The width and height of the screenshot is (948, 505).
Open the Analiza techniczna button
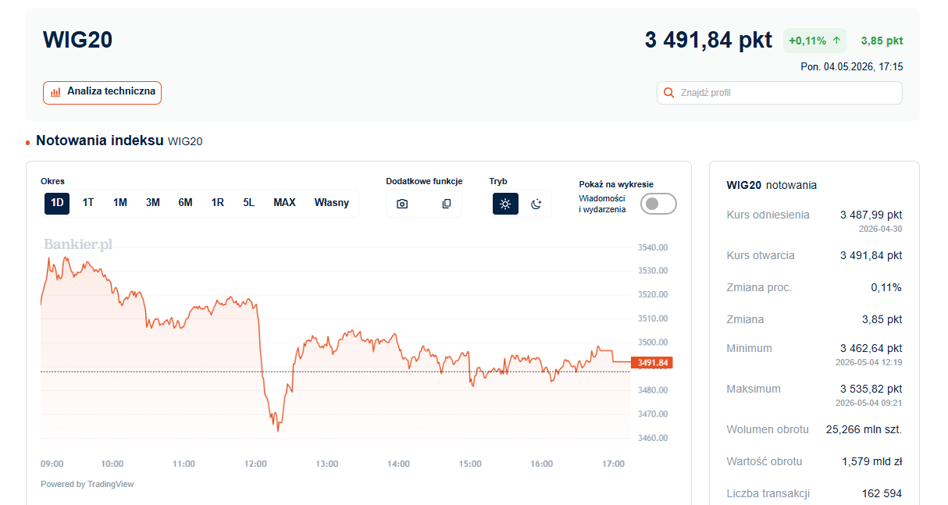coord(102,93)
